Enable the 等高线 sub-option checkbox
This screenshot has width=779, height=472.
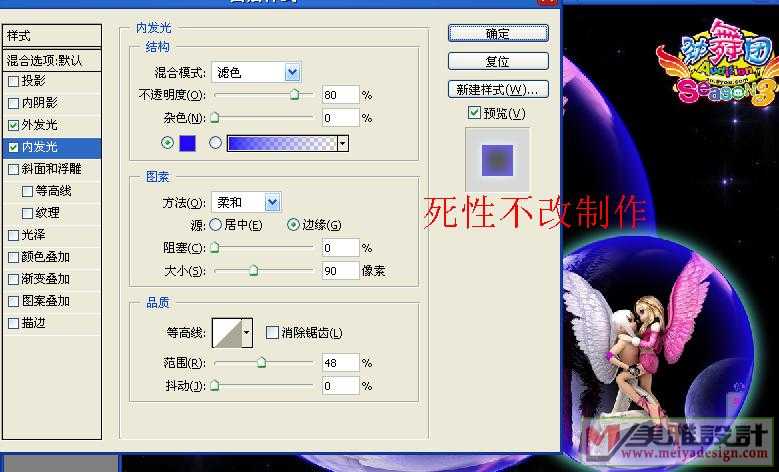(27, 191)
